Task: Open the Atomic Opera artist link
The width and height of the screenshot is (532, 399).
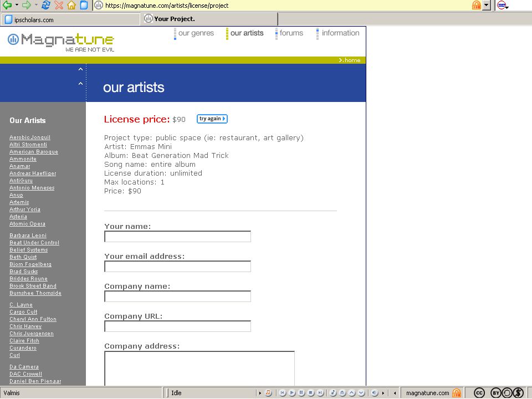Action: tap(27, 224)
